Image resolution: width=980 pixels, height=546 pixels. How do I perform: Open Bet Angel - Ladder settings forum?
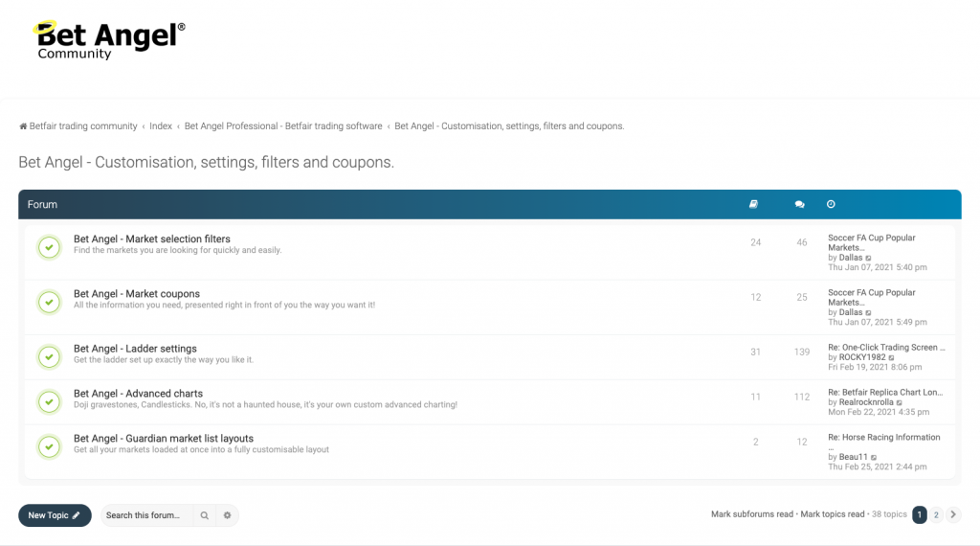[135, 349]
